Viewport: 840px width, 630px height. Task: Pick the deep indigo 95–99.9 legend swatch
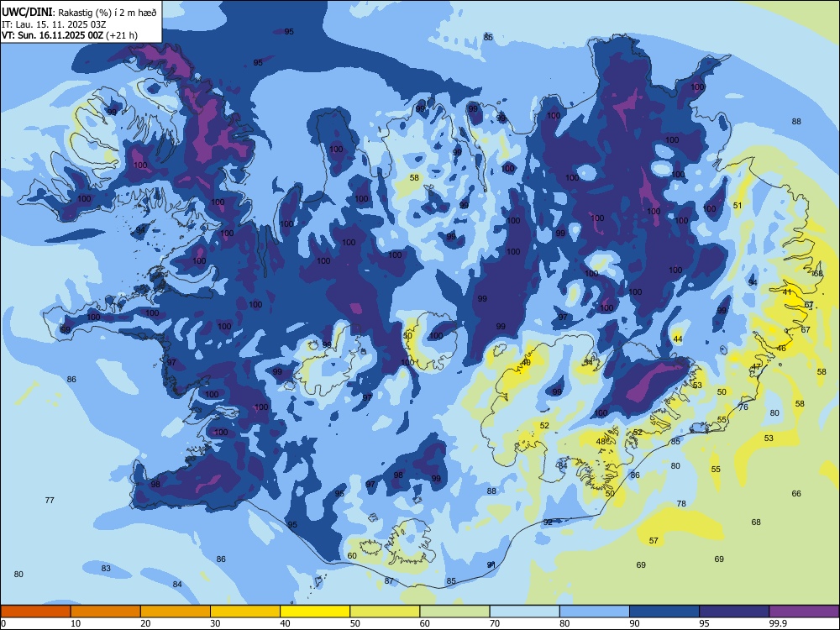coord(734,612)
